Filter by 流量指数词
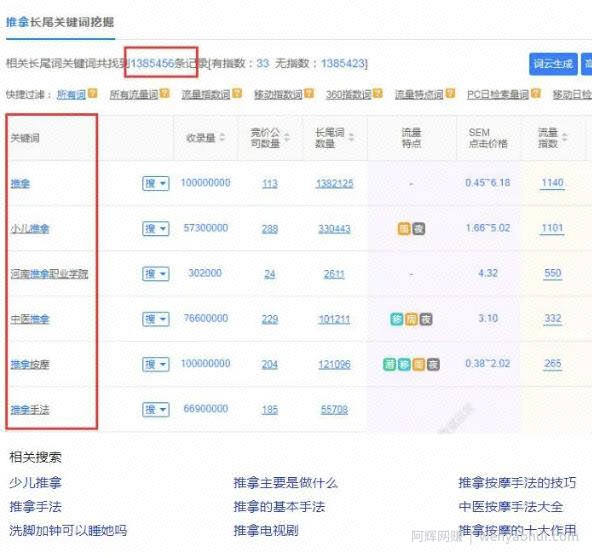Viewport: 592px width, 558px height. tap(206, 94)
